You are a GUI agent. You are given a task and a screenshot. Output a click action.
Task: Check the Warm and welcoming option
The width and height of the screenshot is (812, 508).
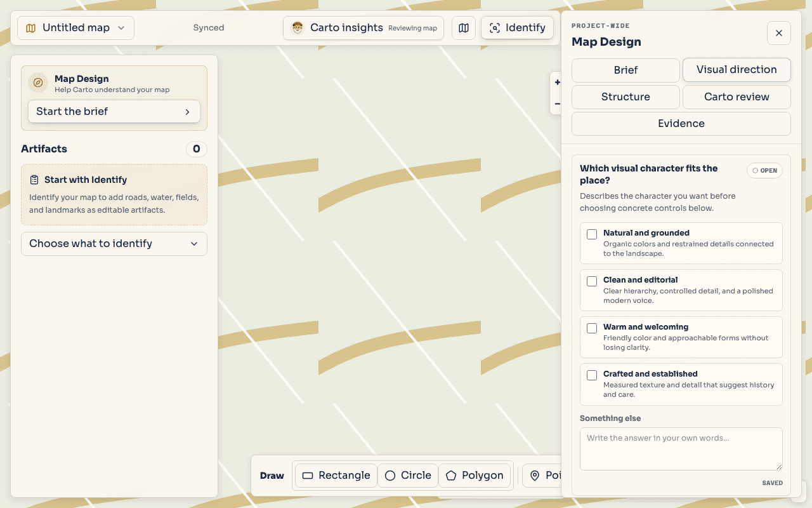[592, 328]
